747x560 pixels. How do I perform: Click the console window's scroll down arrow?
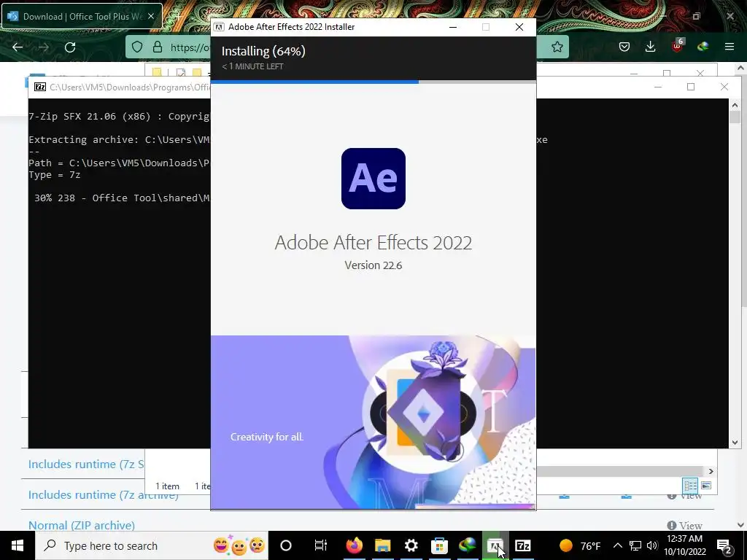pos(735,443)
